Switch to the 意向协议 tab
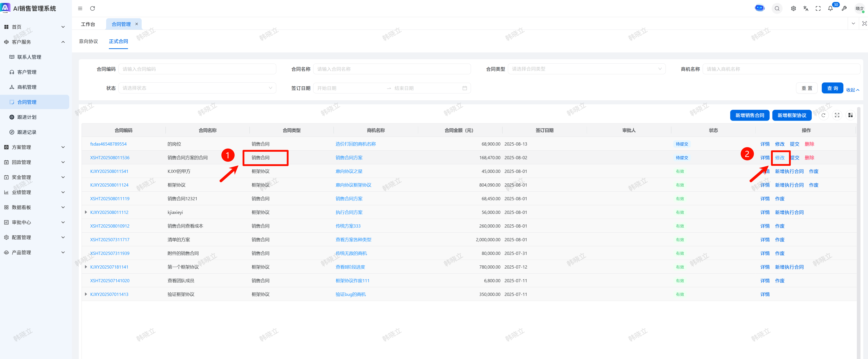868x359 pixels. (88, 41)
